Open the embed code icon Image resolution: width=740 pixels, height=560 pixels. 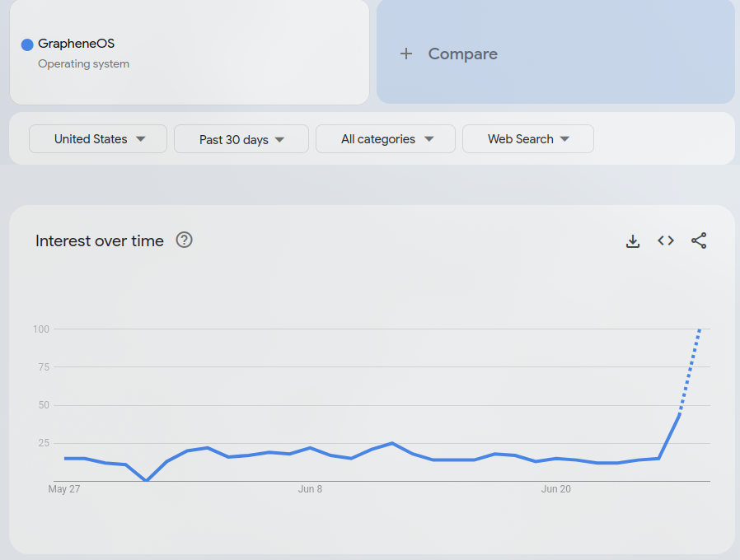[x=666, y=240]
